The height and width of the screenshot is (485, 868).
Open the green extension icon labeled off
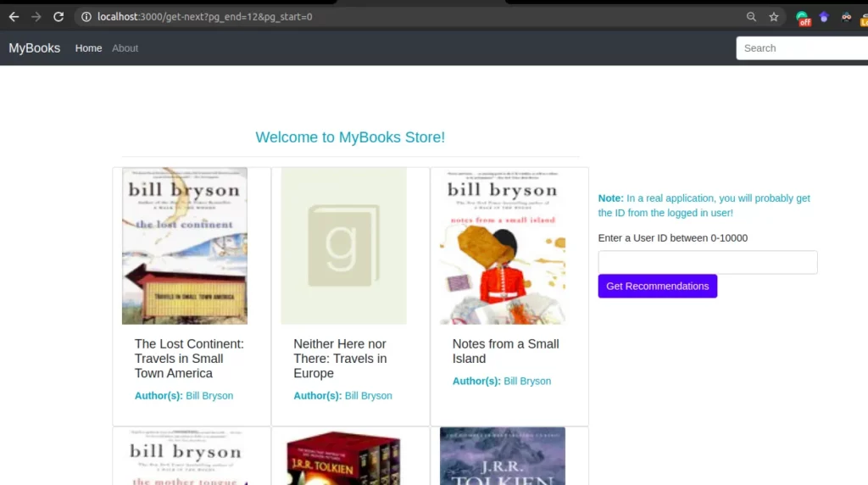point(803,18)
